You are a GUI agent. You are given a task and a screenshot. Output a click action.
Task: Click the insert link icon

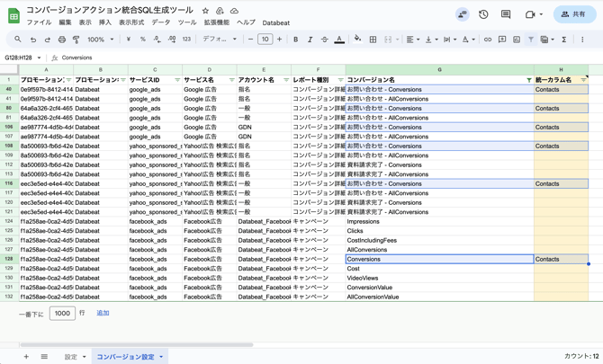click(x=488, y=40)
